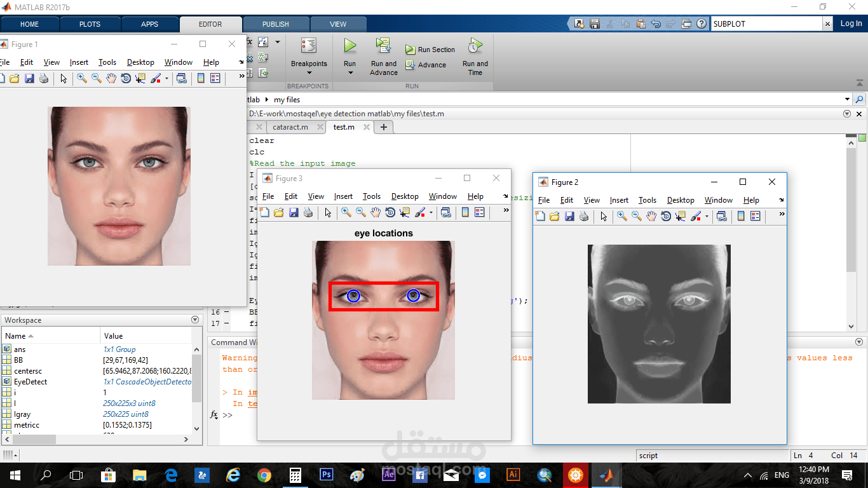Screen dimensions: 868x488
Task: Click the Run Section button
Action: (430, 50)
